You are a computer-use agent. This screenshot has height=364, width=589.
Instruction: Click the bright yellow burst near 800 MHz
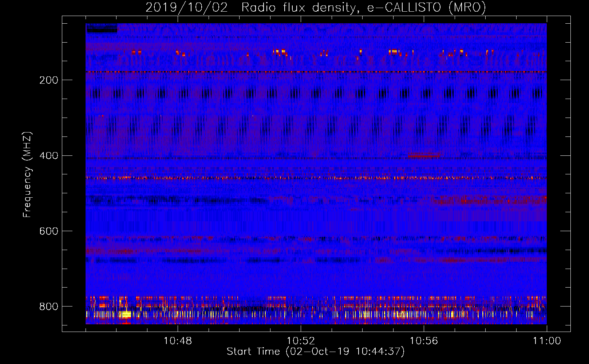pyautogui.click(x=126, y=314)
